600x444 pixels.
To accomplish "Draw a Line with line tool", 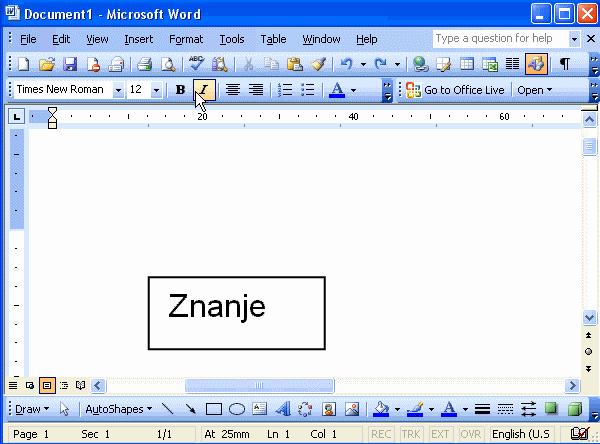I will point(168,409).
